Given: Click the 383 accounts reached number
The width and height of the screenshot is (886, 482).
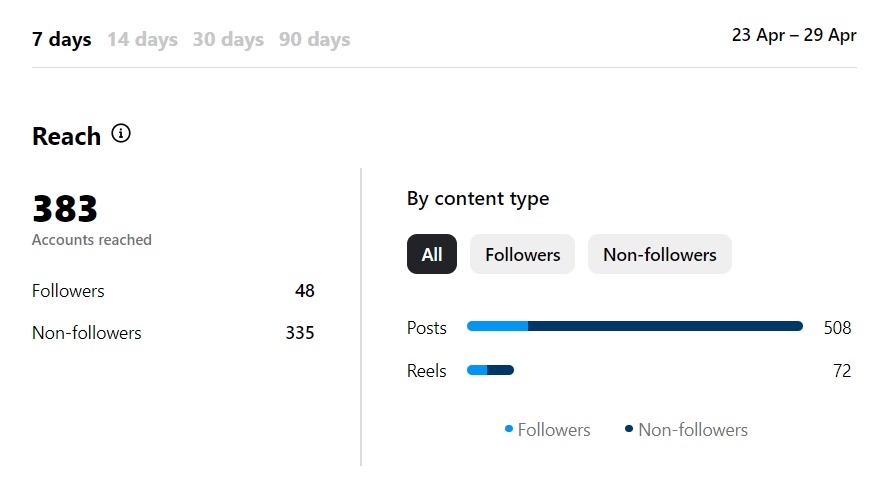Looking at the screenshot, I should click(65, 209).
